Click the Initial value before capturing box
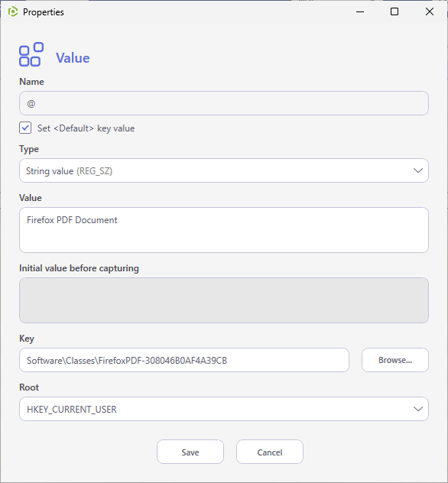448x483 pixels. (224, 300)
